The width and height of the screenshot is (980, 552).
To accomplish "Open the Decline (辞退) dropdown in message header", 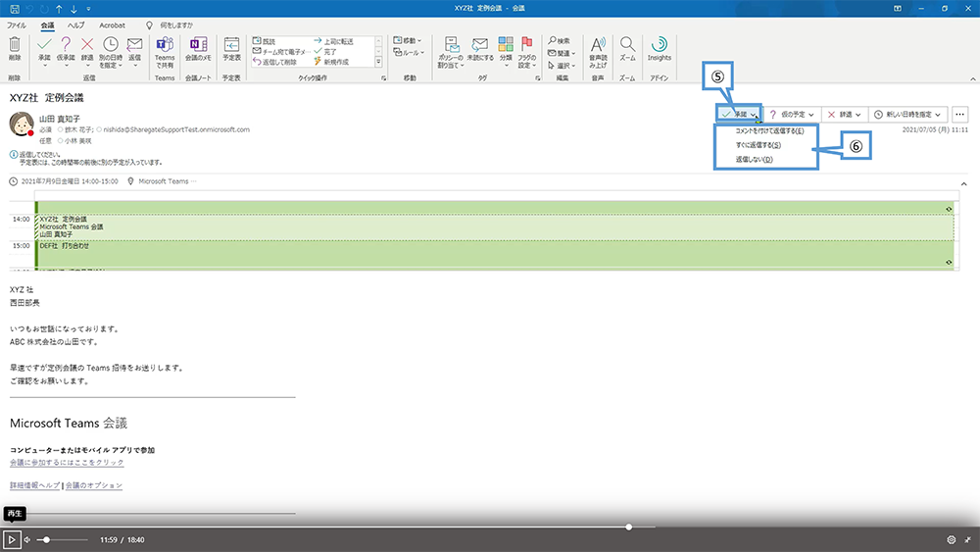I will pos(844,115).
